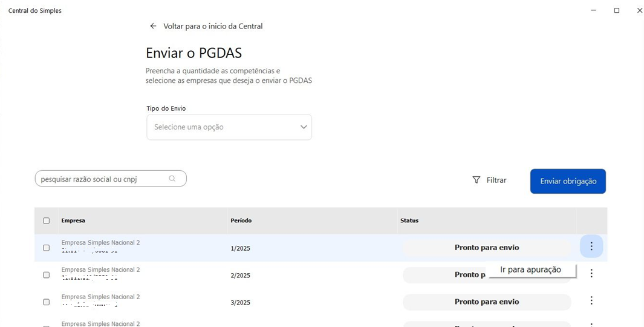Click the 1/2025 period cell
The height and width of the screenshot is (327, 644).
240,248
